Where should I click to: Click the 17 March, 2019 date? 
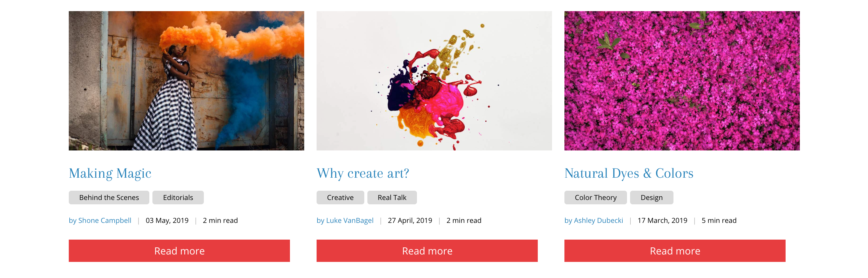[662, 220]
